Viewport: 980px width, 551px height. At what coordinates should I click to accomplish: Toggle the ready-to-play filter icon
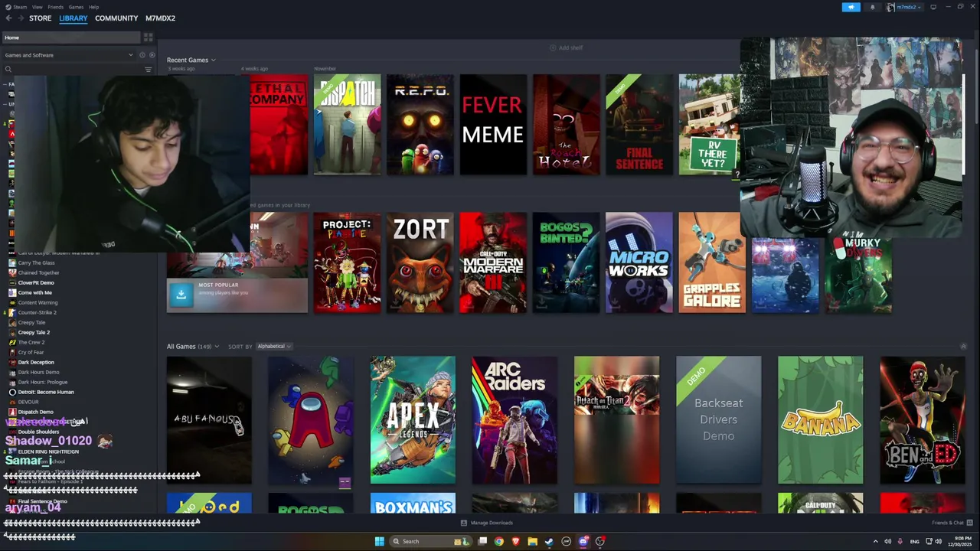pos(152,55)
